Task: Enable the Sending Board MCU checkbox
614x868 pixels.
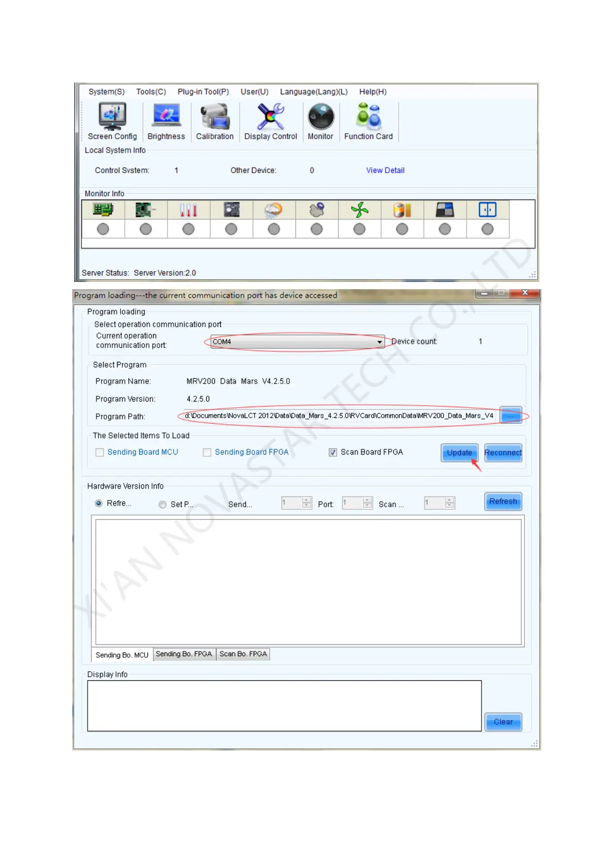Action: pos(99,453)
